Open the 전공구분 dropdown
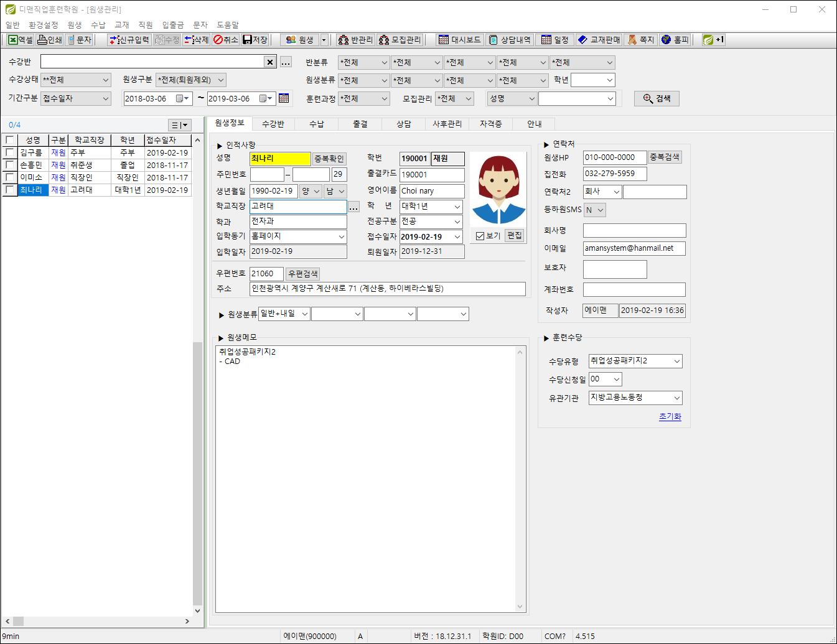The height and width of the screenshot is (644, 837). pos(431,222)
